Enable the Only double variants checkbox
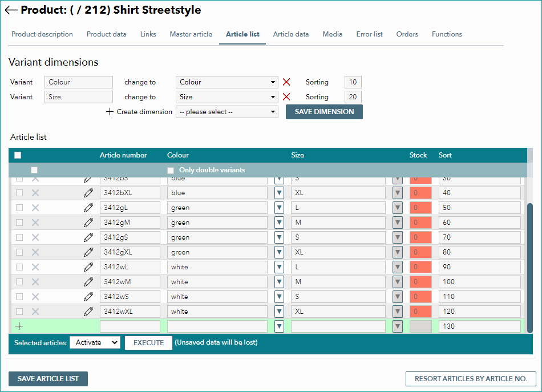Screen dimensions: 542x392 coord(171,170)
